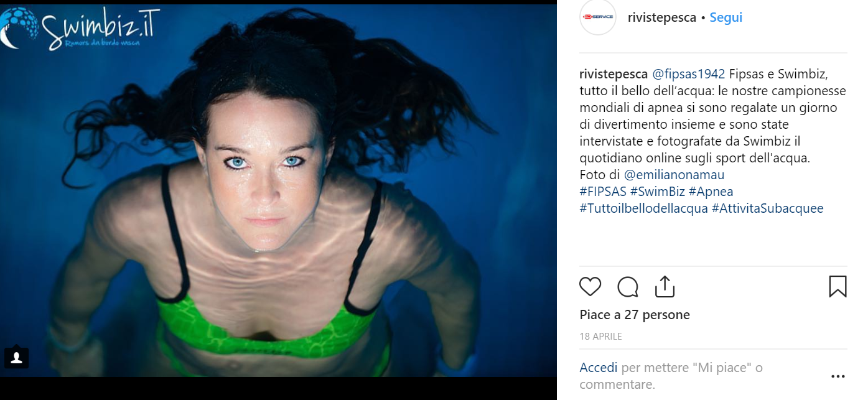Image resolution: width=868 pixels, height=400 pixels.
Task: Show tagged people icon on photo
Action: tap(17, 357)
